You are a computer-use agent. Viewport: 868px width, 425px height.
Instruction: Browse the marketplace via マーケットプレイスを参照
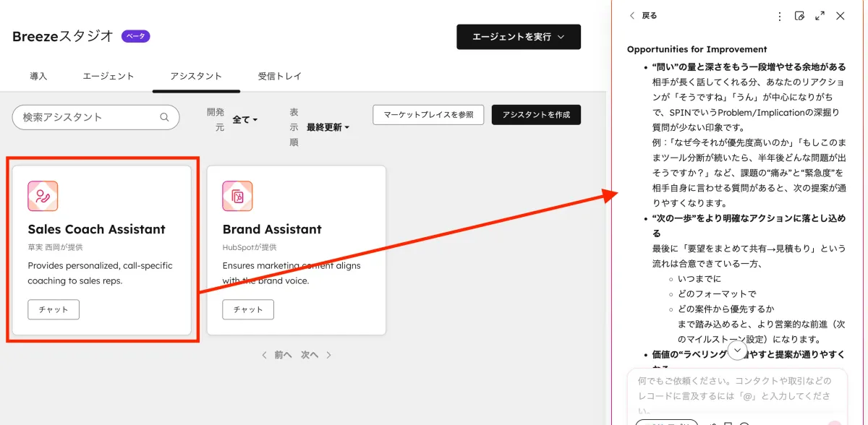[x=427, y=114]
